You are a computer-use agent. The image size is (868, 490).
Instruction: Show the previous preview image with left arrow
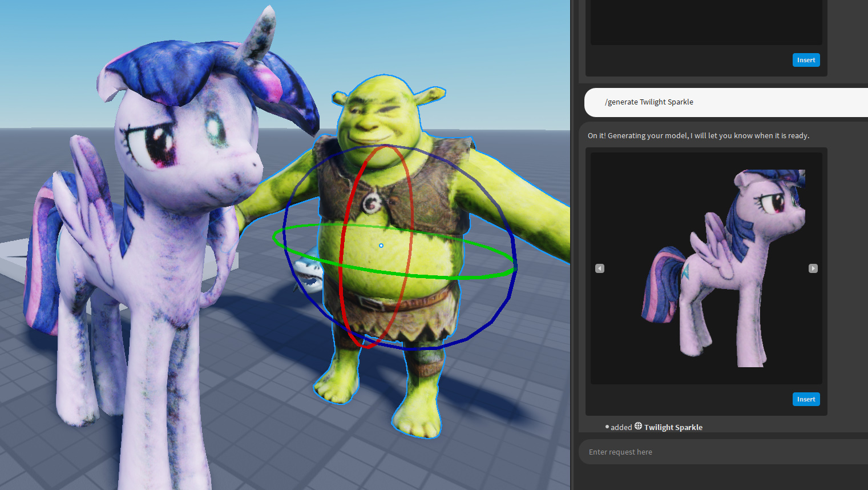pyautogui.click(x=600, y=268)
